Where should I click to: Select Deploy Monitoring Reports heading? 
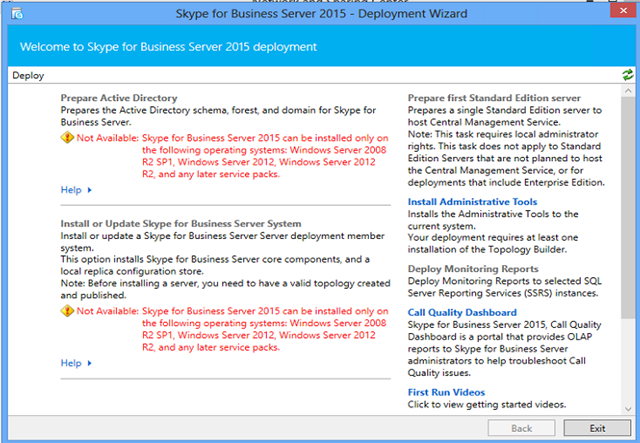(475, 270)
